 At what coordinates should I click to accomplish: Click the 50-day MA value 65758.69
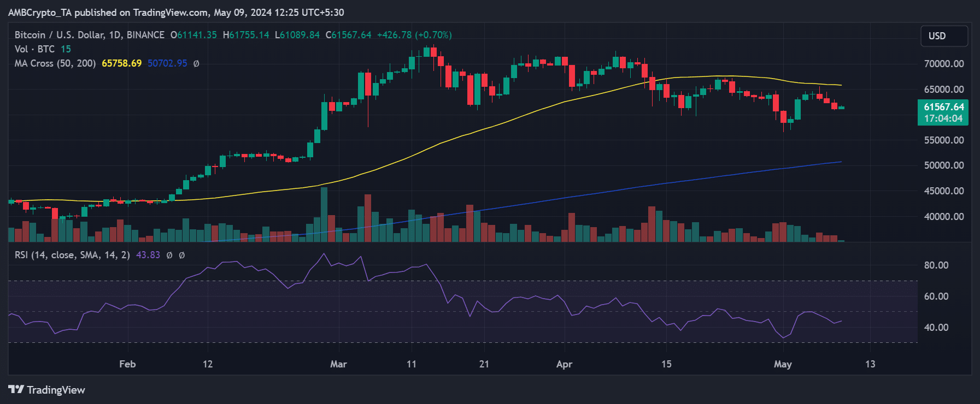[x=122, y=63]
